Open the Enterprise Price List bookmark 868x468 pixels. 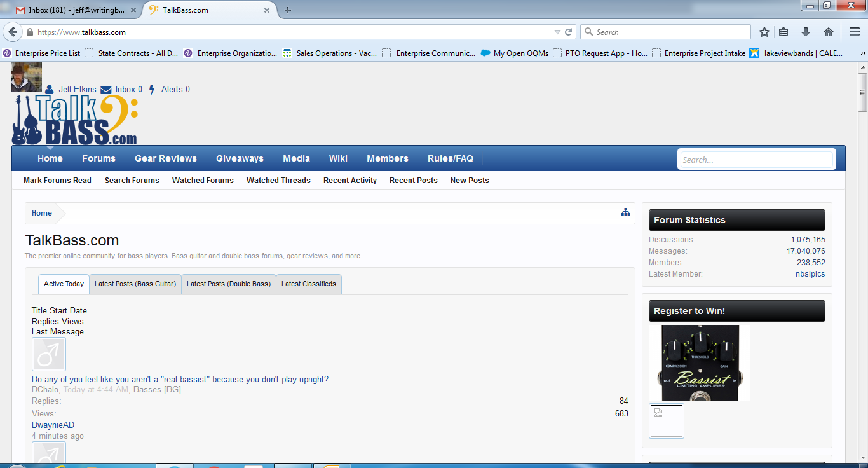point(42,53)
